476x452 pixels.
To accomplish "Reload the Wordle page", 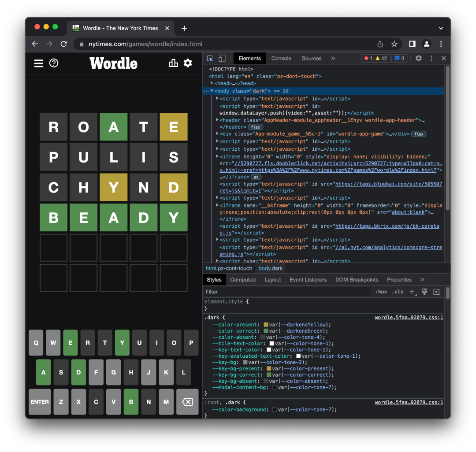I will click(x=64, y=44).
